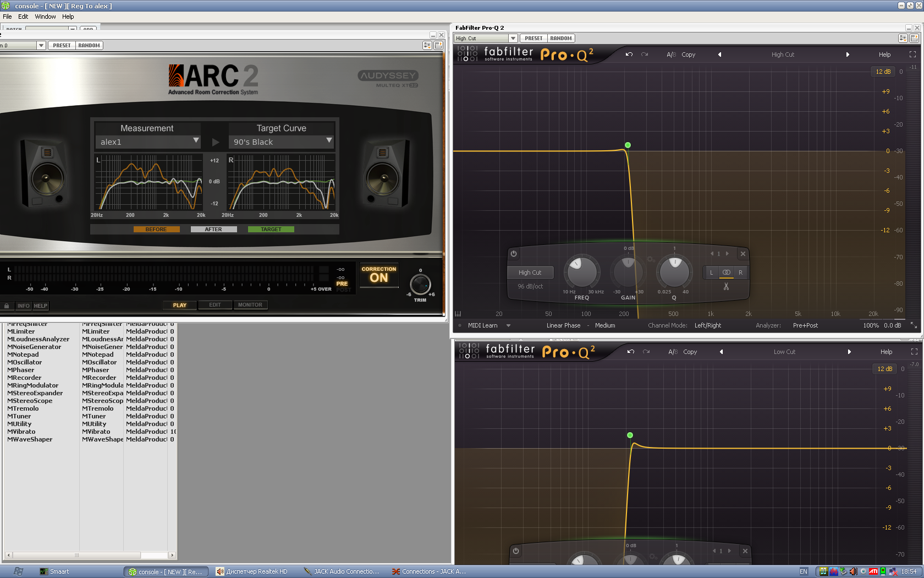
Task: Click the preset list icon in Pro-Q title row
Action: tap(914, 38)
